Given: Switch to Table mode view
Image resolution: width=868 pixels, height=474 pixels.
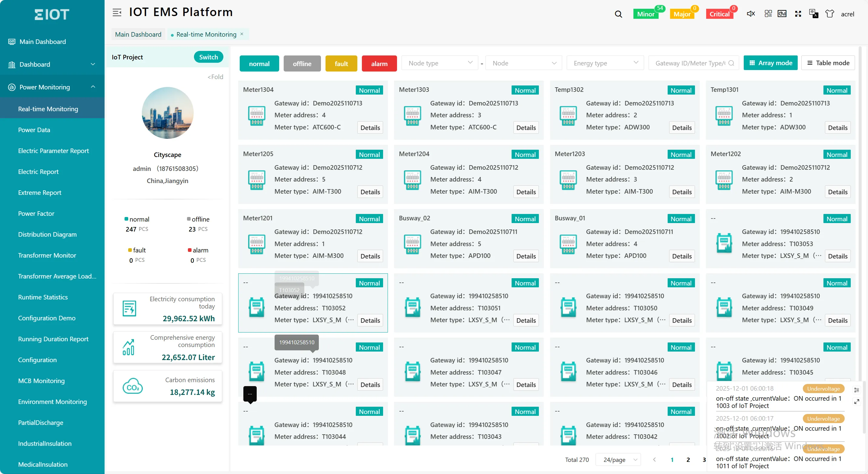Looking at the screenshot, I should [x=828, y=63].
